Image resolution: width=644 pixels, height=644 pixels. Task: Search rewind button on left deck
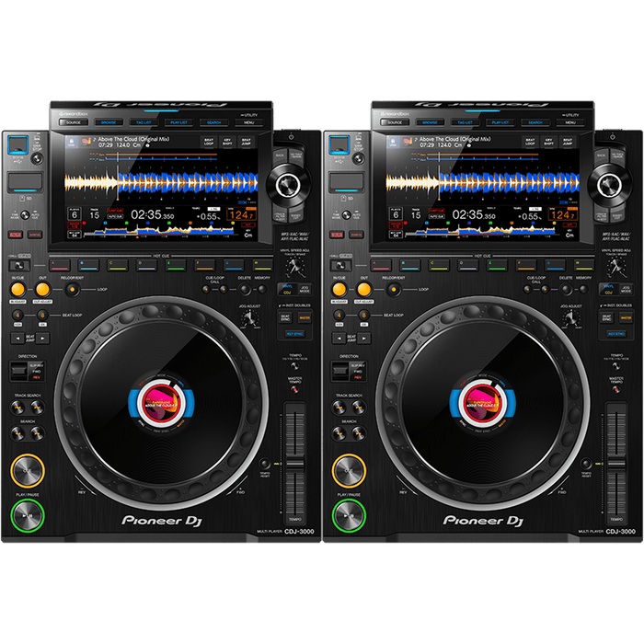17,433
